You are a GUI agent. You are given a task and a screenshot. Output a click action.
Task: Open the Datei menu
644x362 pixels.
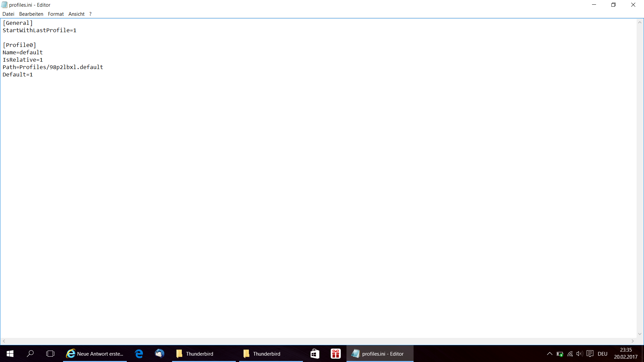[8, 14]
